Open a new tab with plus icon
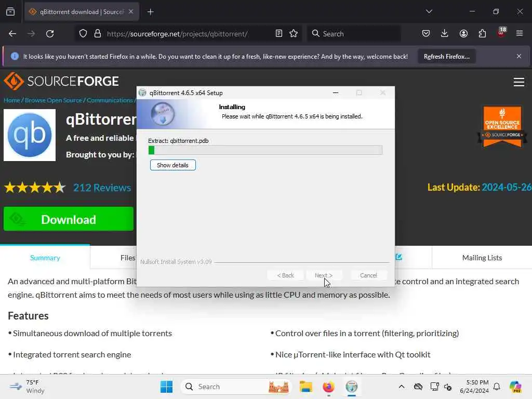The height and width of the screenshot is (399, 532). point(151,12)
